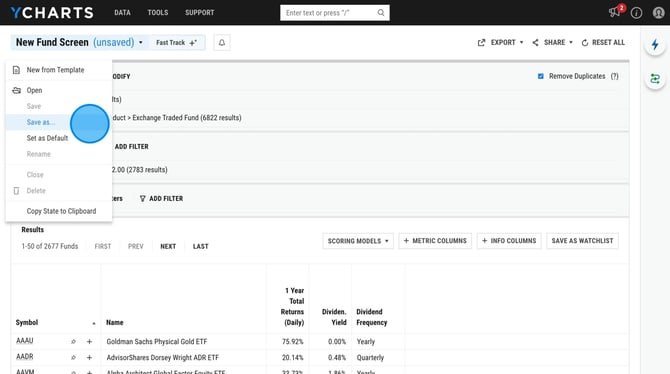670x374 pixels.
Task: Open the green swap arrows sidebar icon
Action: click(655, 79)
